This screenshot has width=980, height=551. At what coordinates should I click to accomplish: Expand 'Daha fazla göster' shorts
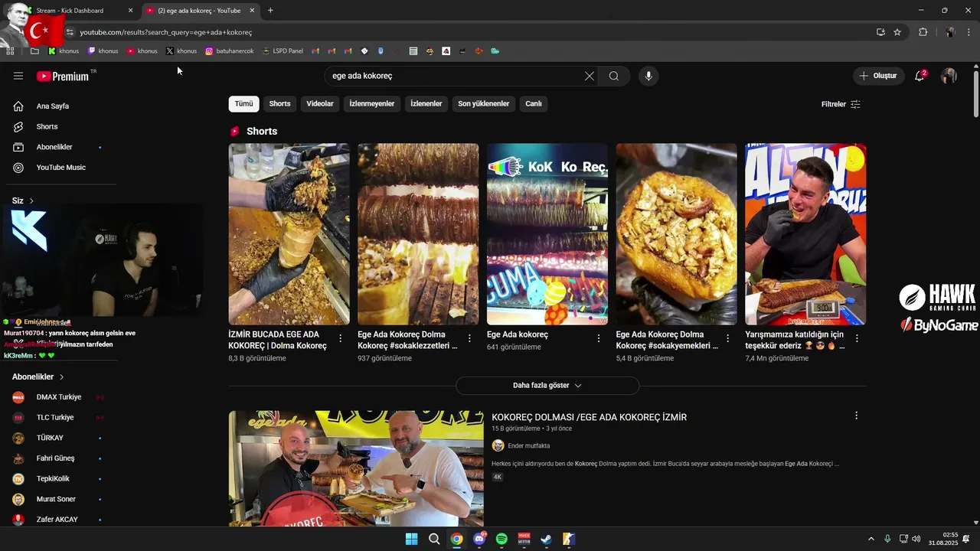[547, 385]
